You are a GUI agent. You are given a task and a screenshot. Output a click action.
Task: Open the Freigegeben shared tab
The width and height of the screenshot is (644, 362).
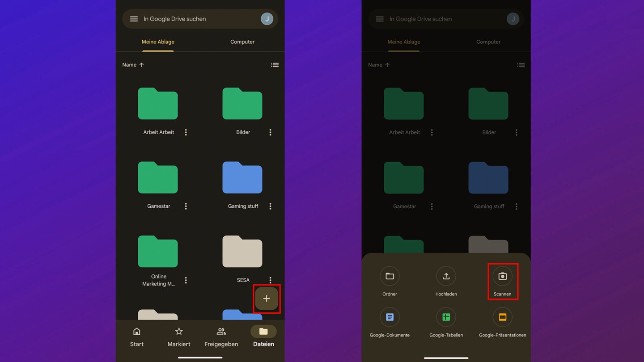tap(221, 337)
